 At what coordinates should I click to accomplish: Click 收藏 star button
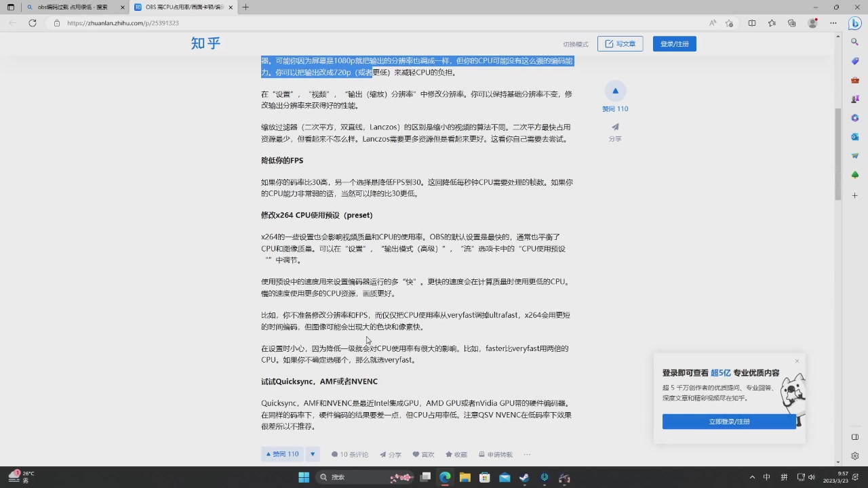[456, 455]
